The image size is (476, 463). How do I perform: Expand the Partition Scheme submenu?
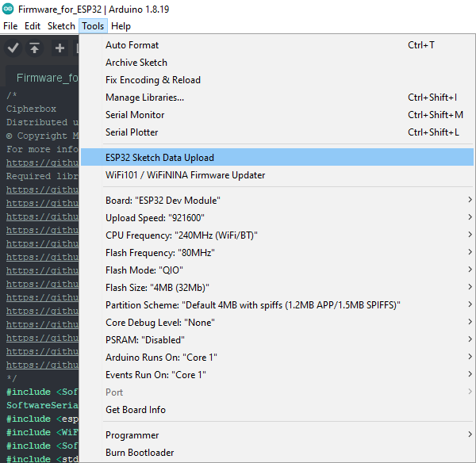[277, 305]
